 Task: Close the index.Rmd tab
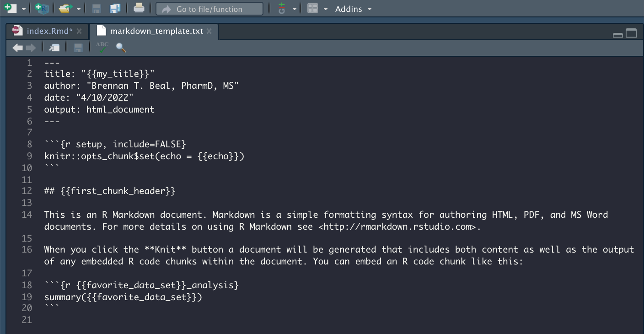(x=79, y=31)
